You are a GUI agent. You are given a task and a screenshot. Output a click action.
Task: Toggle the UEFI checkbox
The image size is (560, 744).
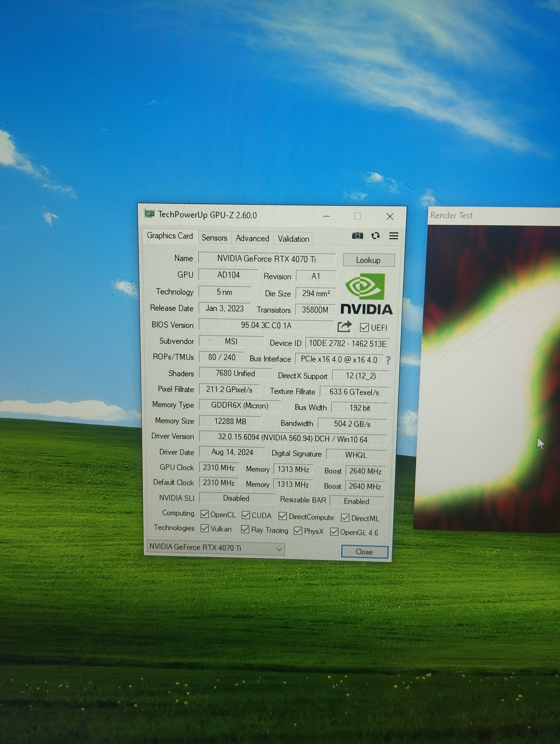(x=364, y=328)
